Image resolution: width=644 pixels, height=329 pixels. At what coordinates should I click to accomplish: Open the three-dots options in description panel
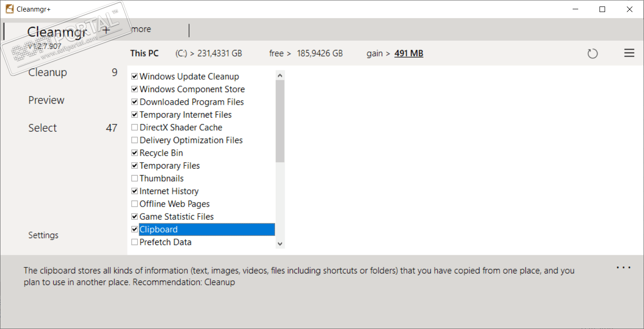tap(624, 268)
